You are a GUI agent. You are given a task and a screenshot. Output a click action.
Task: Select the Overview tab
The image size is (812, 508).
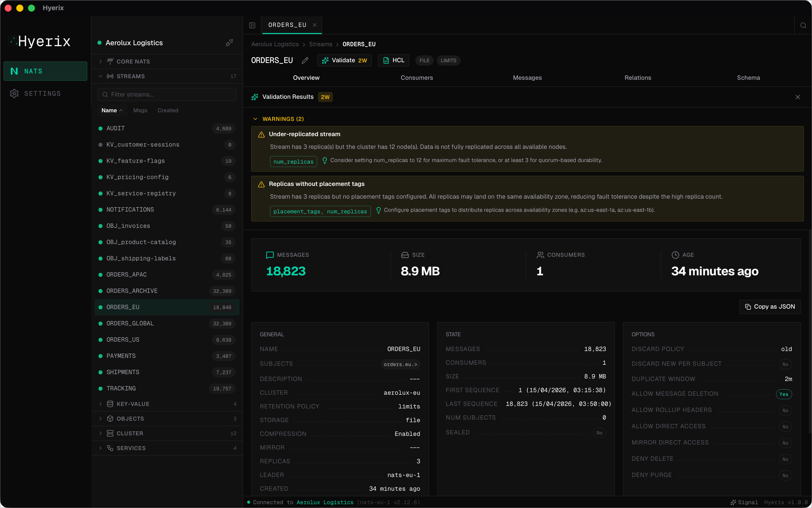pyautogui.click(x=306, y=78)
